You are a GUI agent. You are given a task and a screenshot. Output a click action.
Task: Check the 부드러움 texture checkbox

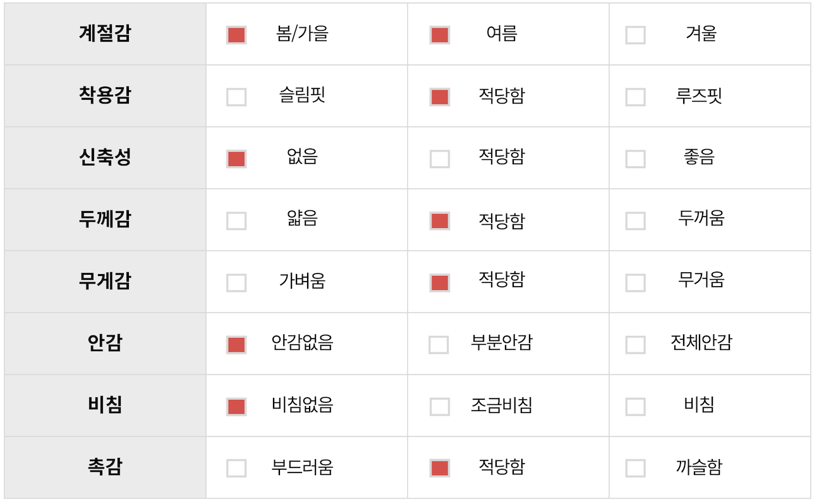pyautogui.click(x=236, y=468)
